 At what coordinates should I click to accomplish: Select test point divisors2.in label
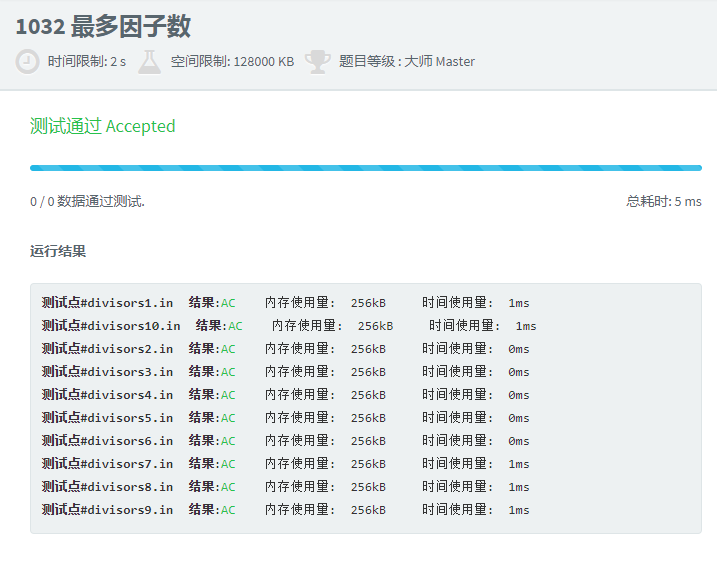(107, 349)
